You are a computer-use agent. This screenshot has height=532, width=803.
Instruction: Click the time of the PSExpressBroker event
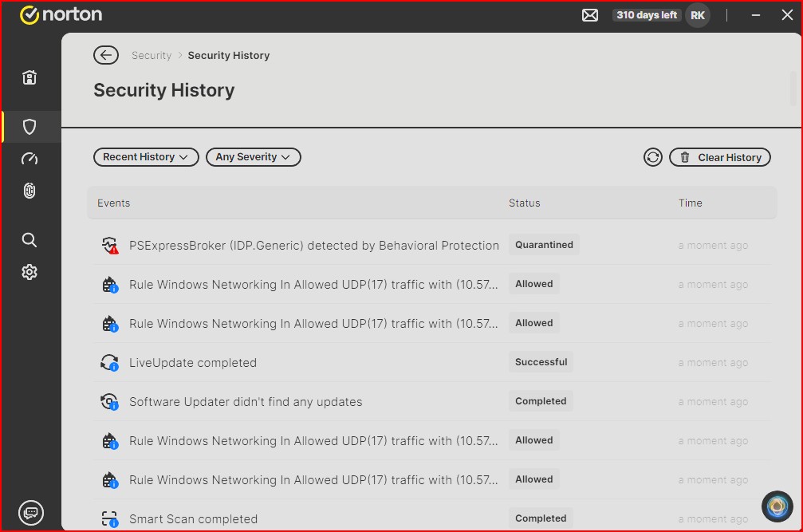(x=713, y=246)
